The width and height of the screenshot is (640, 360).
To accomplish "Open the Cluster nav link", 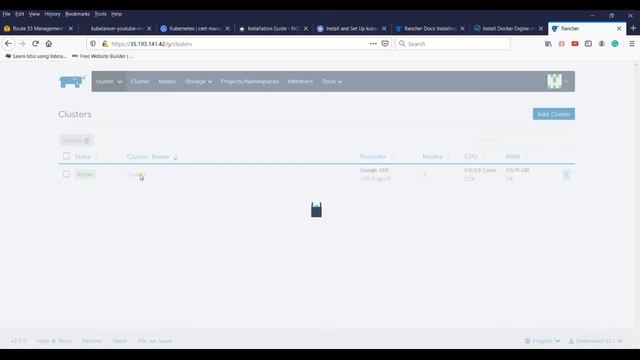I will pyautogui.click(x=140, y=82).
